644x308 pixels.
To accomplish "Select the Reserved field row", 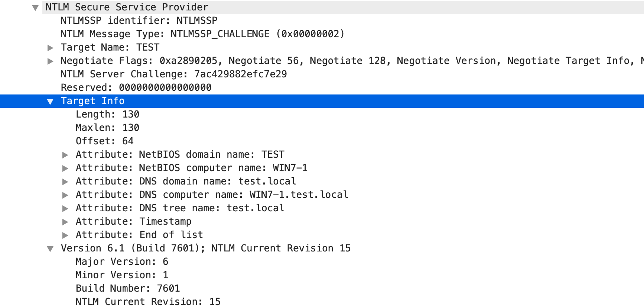I will pos(136,87).
